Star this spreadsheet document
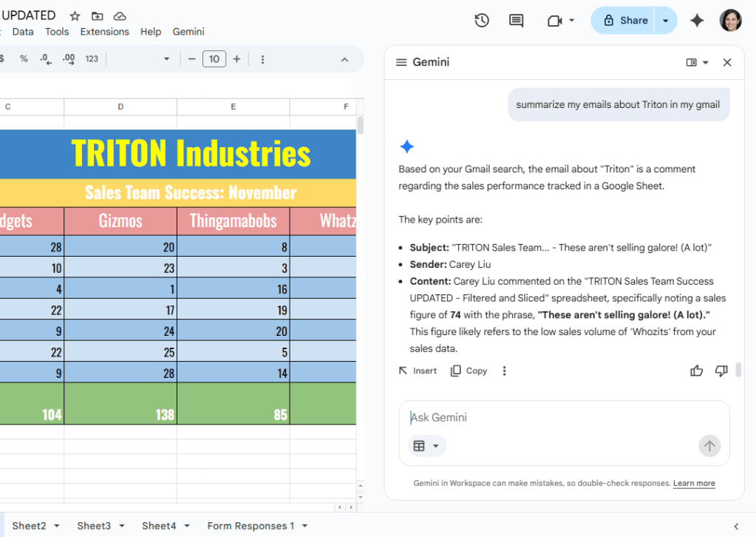 (x=75, y=16)
